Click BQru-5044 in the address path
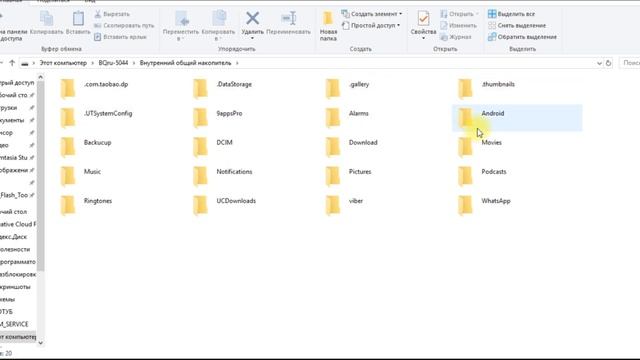The image size is (640, 360). (x=113, y=63)
